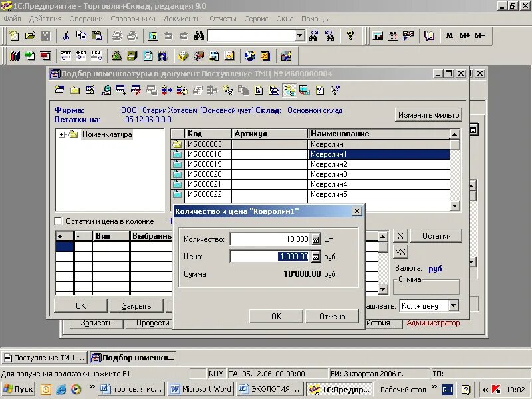Click the Open file icon
Viewport: 532px width, 399px height.
[x=30, y=35]
